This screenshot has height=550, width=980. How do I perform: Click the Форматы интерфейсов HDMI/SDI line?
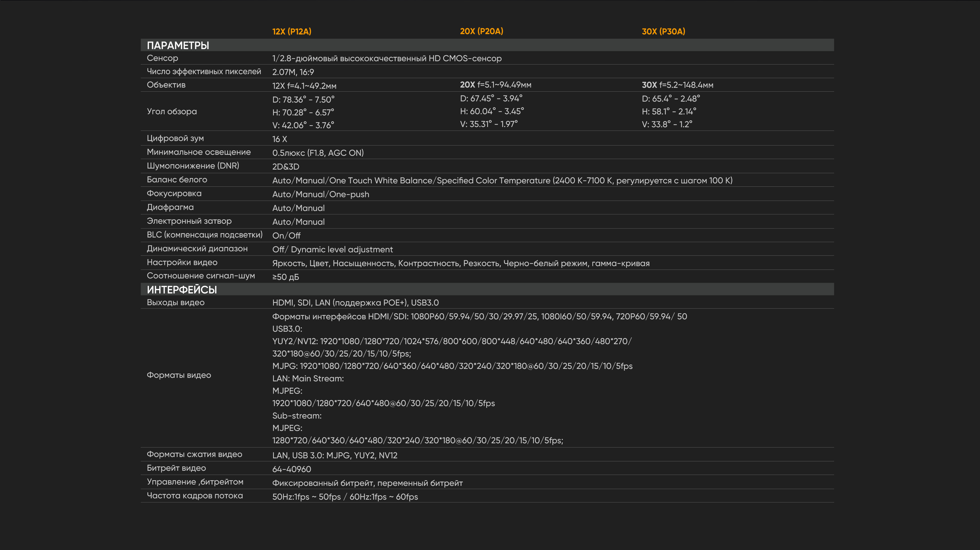tap(480, 317)
